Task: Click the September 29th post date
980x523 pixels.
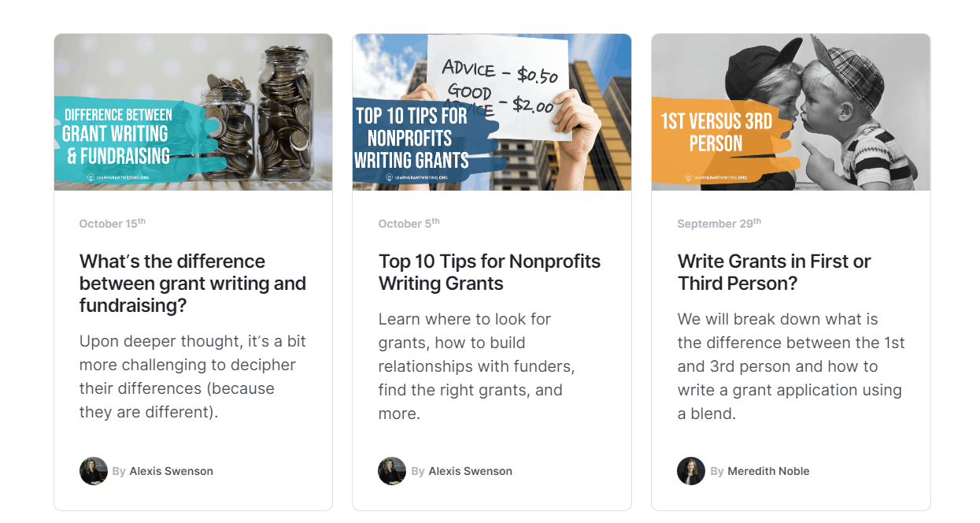Action: tap(719, 223)
